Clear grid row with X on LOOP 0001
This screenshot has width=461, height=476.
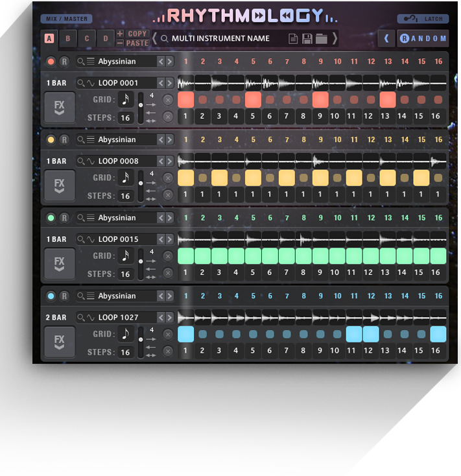[x=168, y=100]
